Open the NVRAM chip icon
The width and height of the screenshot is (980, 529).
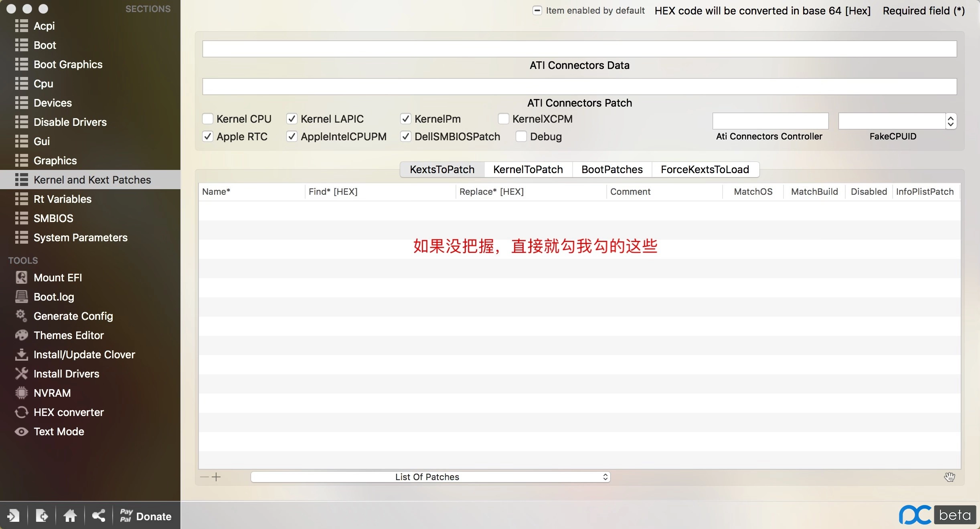coord(21,393)
